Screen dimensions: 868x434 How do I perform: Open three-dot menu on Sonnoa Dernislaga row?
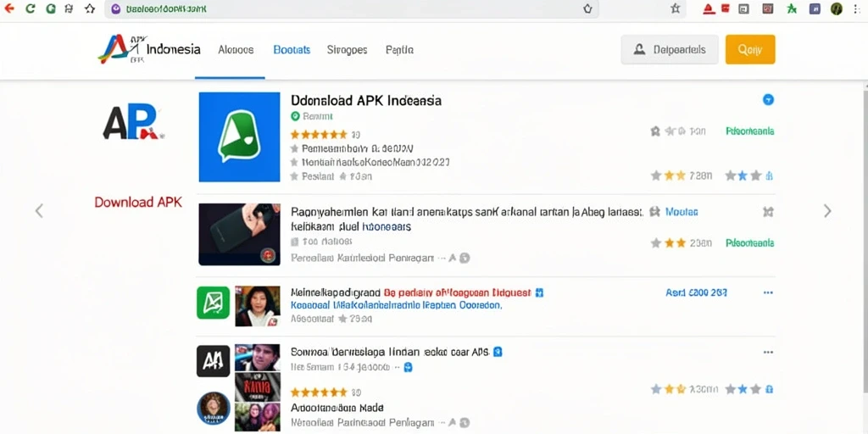coord(768,352)
